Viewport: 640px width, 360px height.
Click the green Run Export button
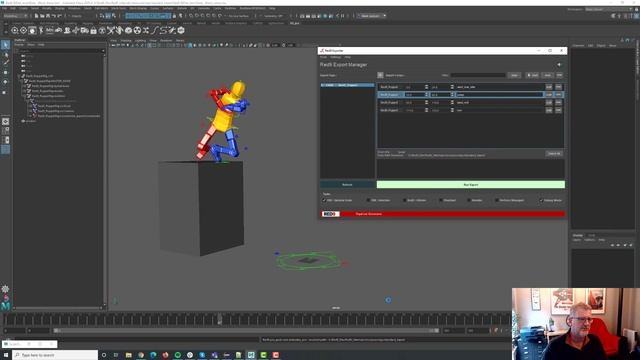point(471,185)
